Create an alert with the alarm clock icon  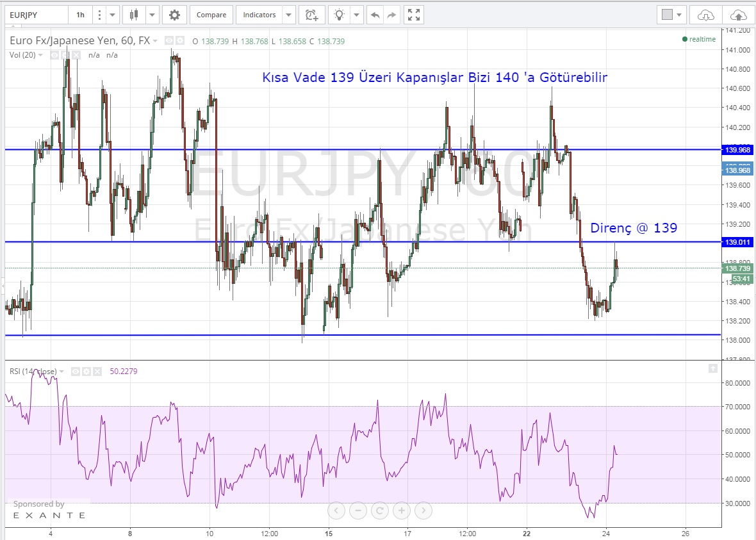pyautogui.click(x=311, y=14)
